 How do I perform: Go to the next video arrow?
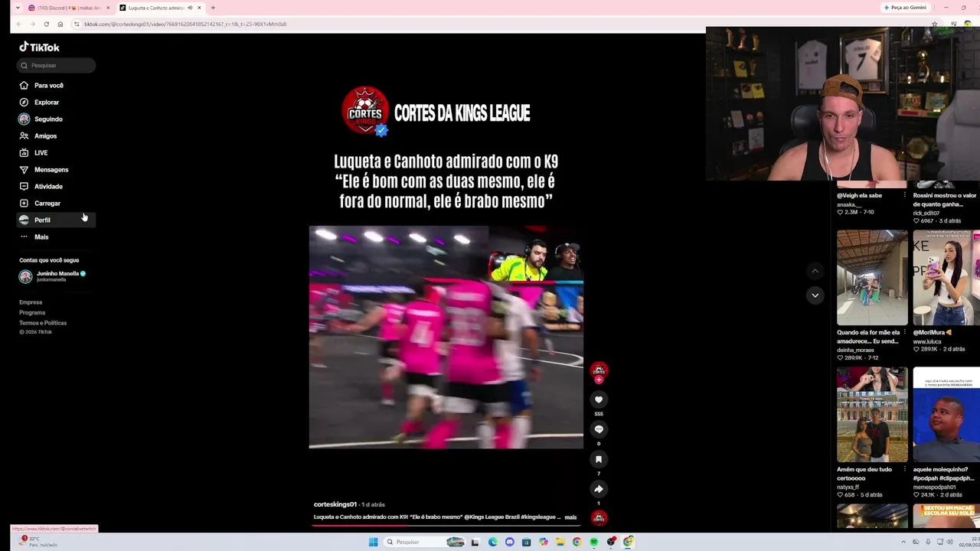click(815, 295)
